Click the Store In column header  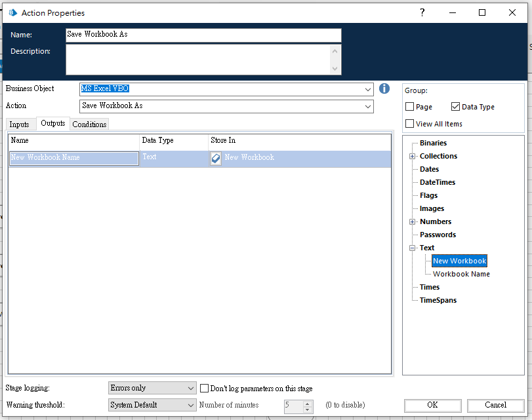pyautogui.click(x=300, y=141)
